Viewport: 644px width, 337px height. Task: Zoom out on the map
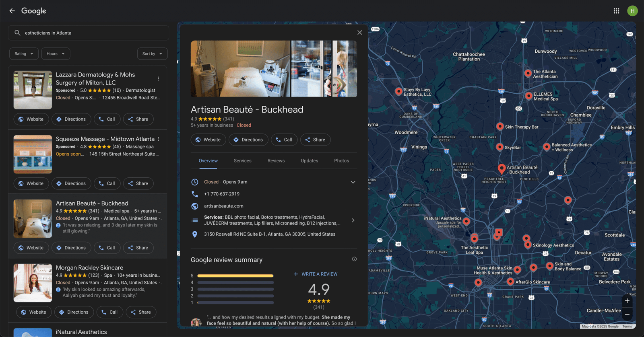coord(627,314)
